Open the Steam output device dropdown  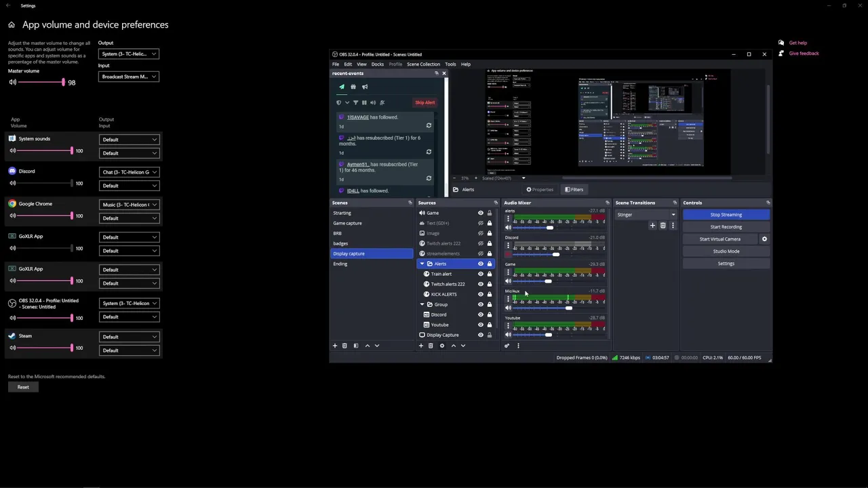tap(129, 337)
